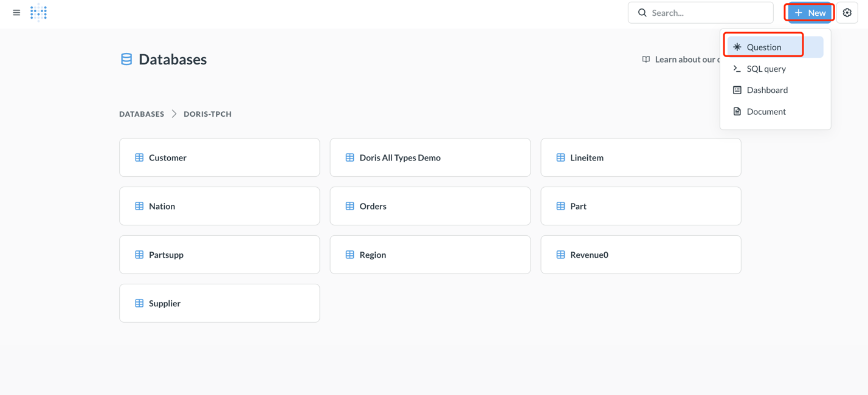Toggle the New dropdown button
This screenshot has height=395, width=868.
[810, 13]
